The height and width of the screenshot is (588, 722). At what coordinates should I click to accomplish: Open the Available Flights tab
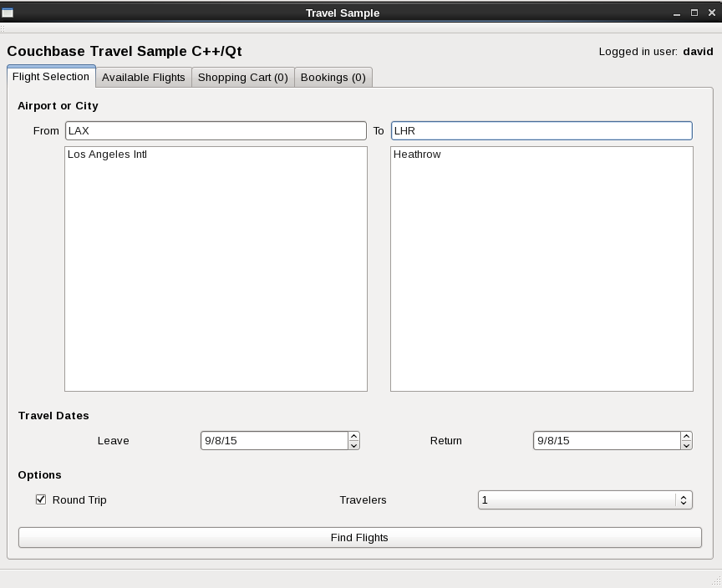click(144, 78)
